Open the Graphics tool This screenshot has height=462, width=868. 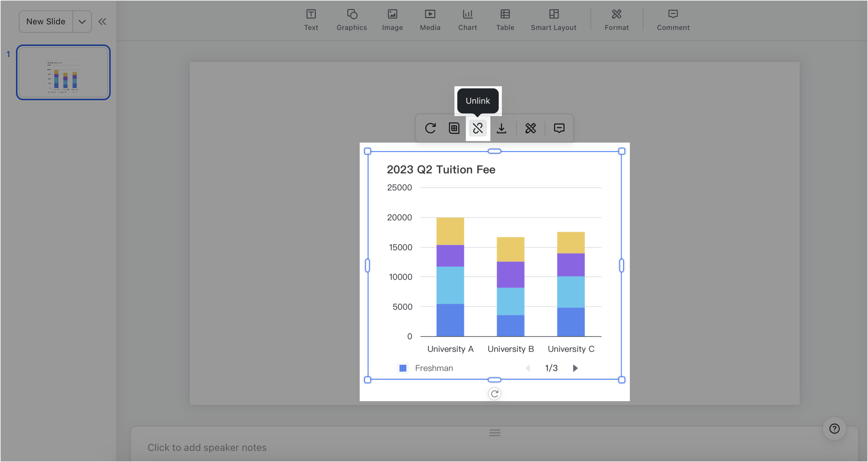click(x=352, y=20)
